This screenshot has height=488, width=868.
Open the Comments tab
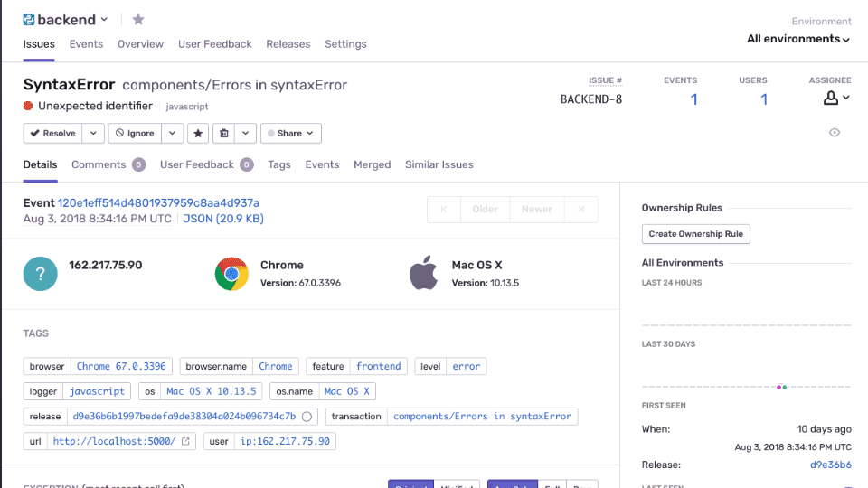(108, 164)
